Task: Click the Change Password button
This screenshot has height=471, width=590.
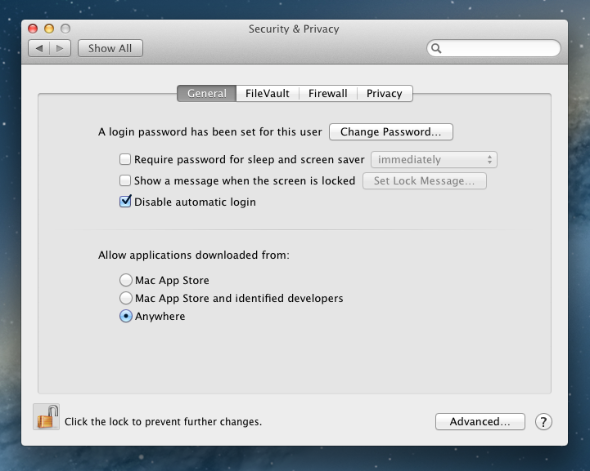Action: (x=391, y=132)
